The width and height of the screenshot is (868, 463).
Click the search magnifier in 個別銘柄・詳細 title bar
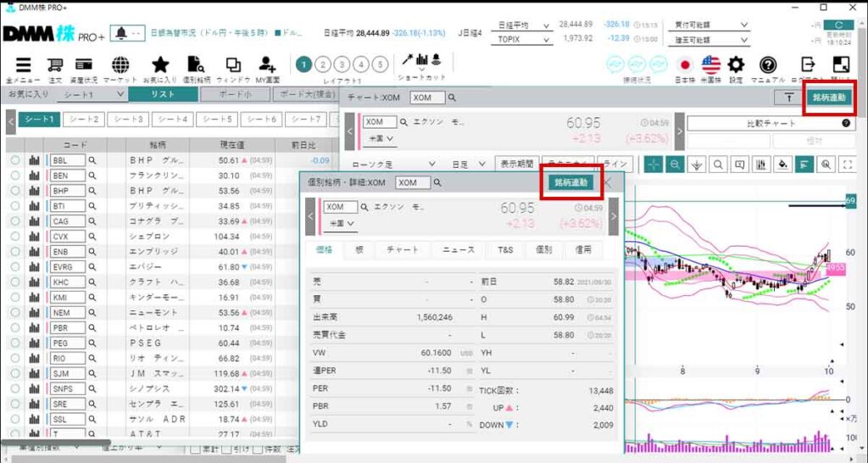point(437,182)
